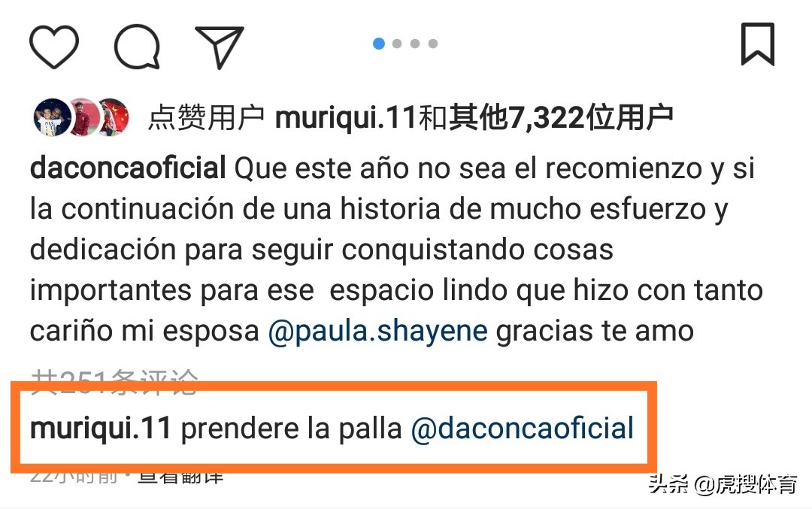Viewport: 812px width, 509px height.
Task: Save post with bookmark icon
Action: 758,44
